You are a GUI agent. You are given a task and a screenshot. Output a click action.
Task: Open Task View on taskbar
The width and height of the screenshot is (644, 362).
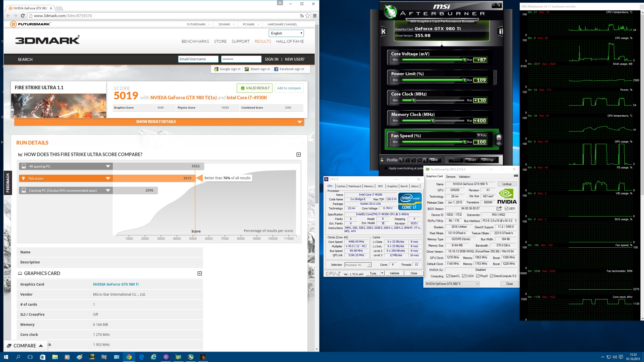[x=30, y=357]
